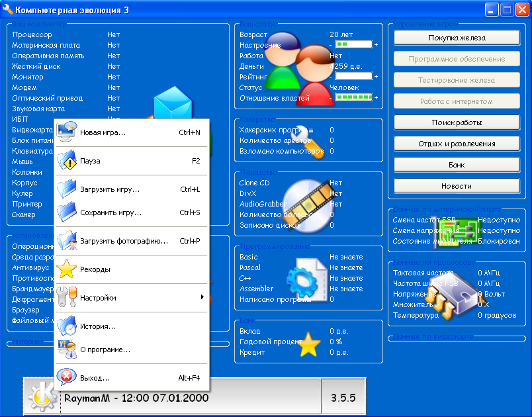This screenshot has width=532, height=417.
Task: Click the Exit red cross icon
Action: click(66, 378)
